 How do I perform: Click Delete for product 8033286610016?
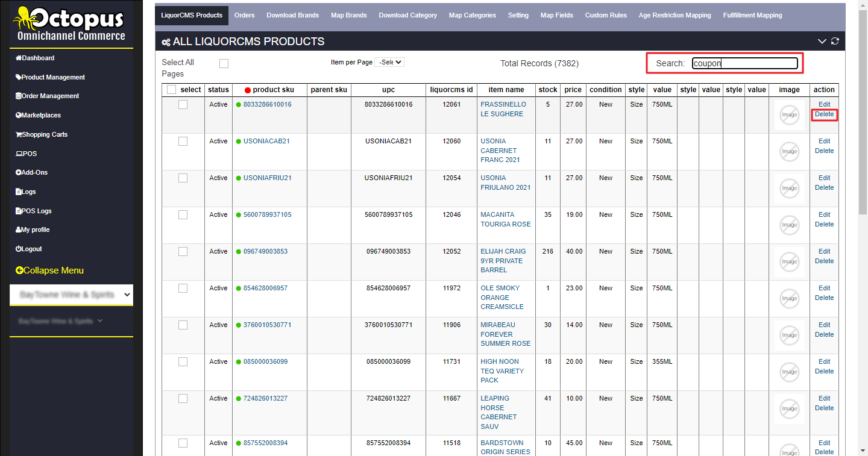pyautogui.click(x=824, y=114)
